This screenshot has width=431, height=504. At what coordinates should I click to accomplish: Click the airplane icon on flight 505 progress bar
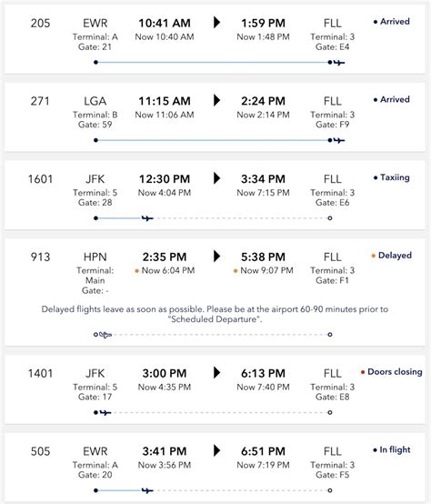coord(147,490)
